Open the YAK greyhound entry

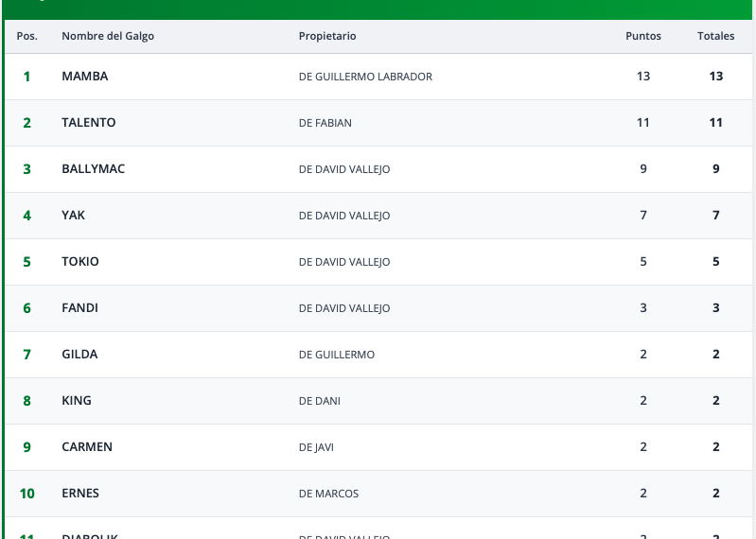coord(74,216)
